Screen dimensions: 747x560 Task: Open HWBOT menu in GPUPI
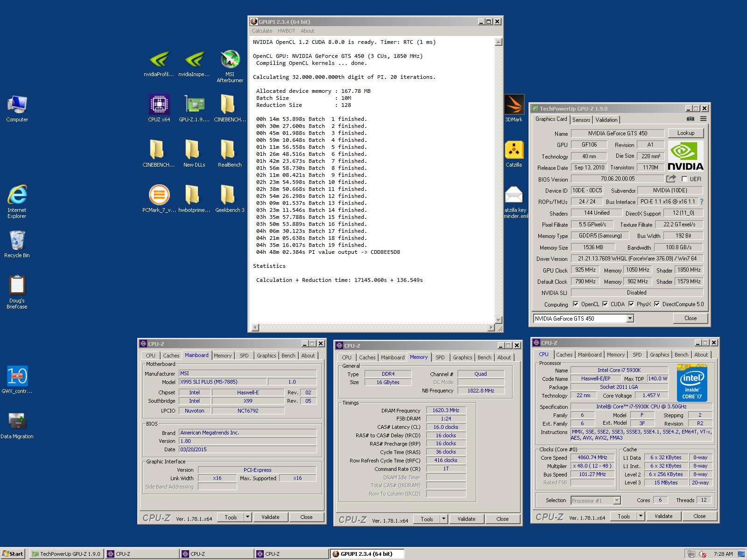coord(286,31)
